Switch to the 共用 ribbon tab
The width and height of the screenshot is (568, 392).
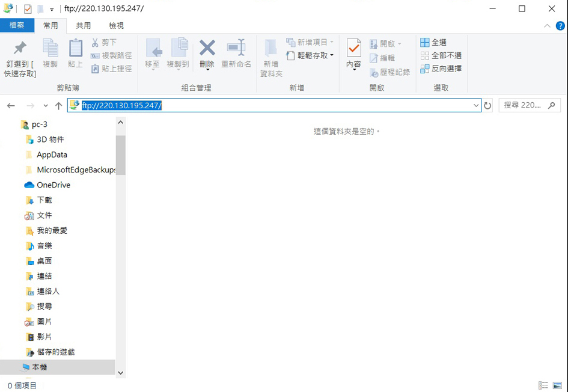pyautogui.click(x=84, y=25)
